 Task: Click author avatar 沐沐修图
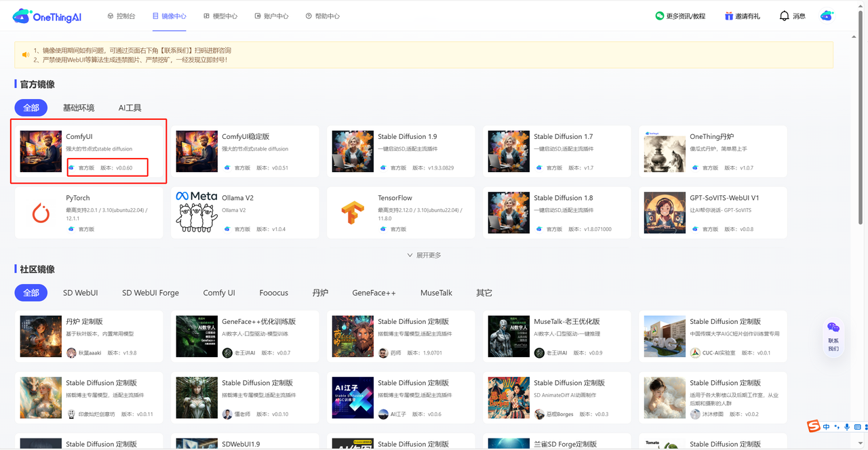[695, 414]
